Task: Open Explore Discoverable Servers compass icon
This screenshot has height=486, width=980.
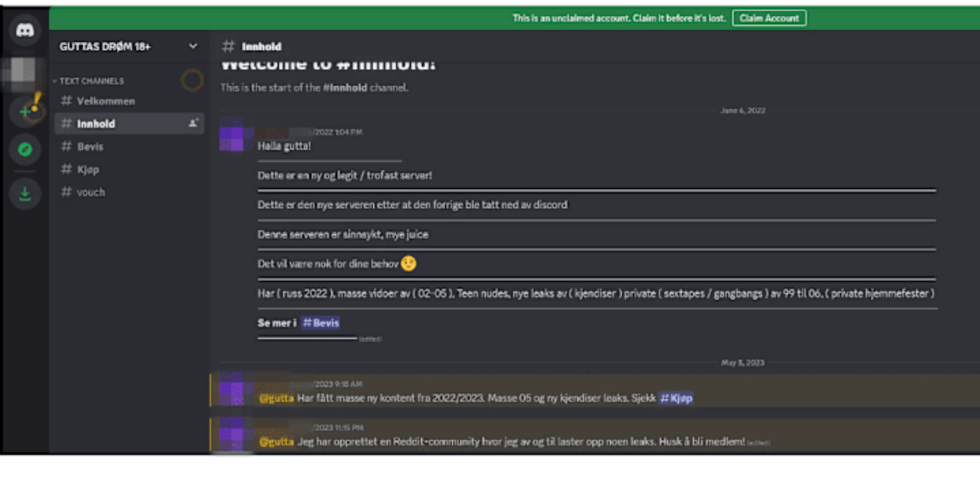Action: [x=25, y=149]
